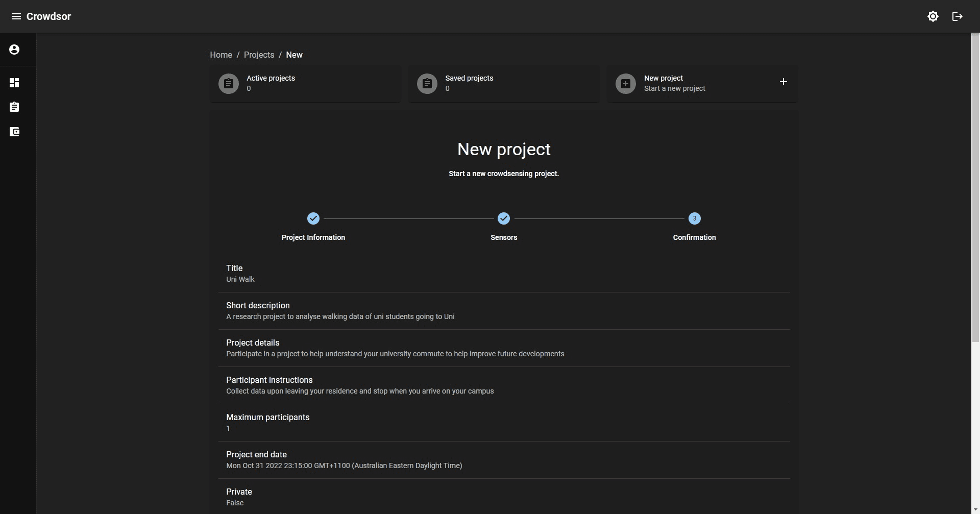Click the Saved projects clipboard icon
The width and height of the screenshot is (980, 514).
[427, 84]
